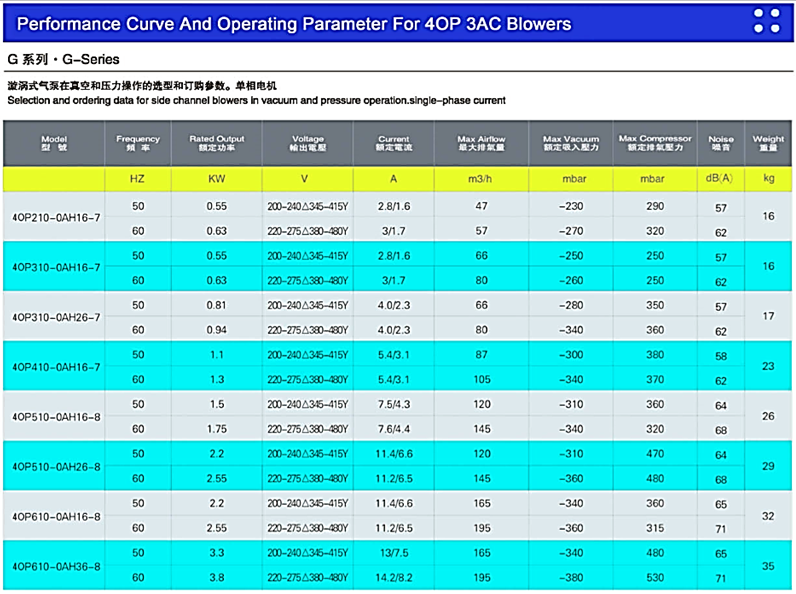Click the current value "13/7.5"
The height and width of the screenshot is (594, 796).
click(x=394, y=553)
